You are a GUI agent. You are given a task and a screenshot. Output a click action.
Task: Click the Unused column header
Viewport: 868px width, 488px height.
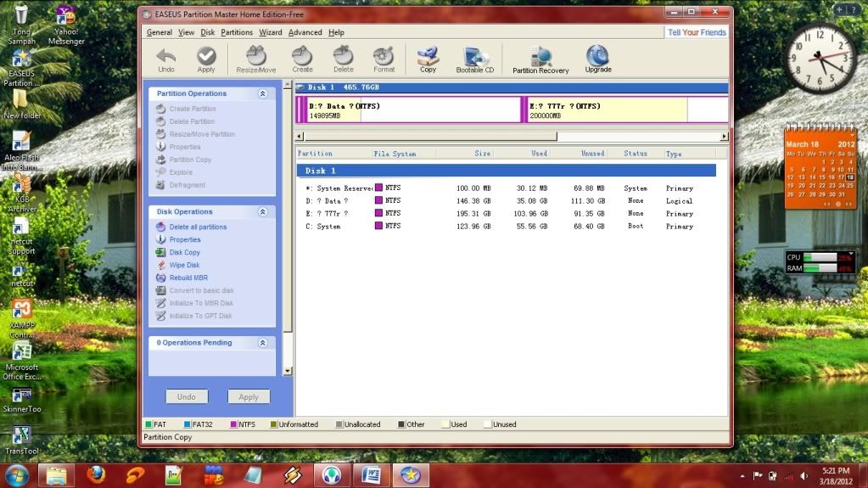pos(592,154)
